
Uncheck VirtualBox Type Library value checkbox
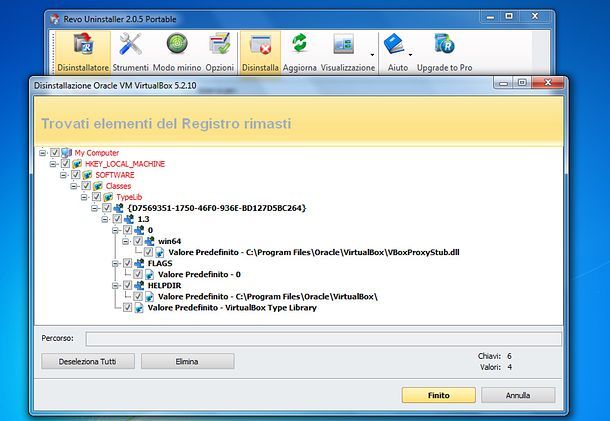pyautogui.click(x=128, y=308)
